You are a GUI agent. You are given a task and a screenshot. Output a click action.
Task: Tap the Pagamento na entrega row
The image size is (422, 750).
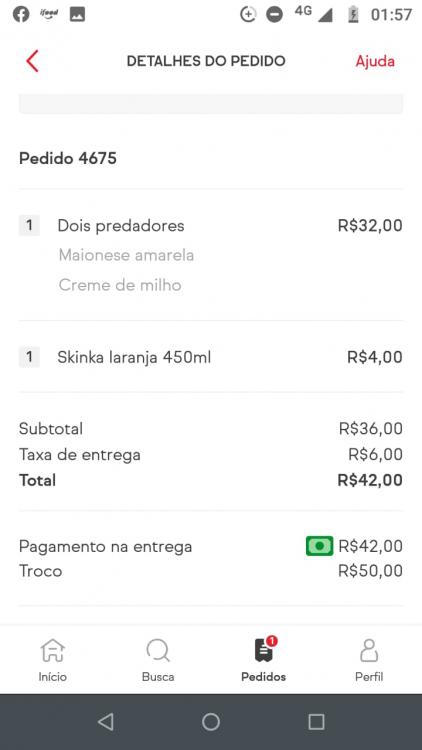tap(211, 546)
